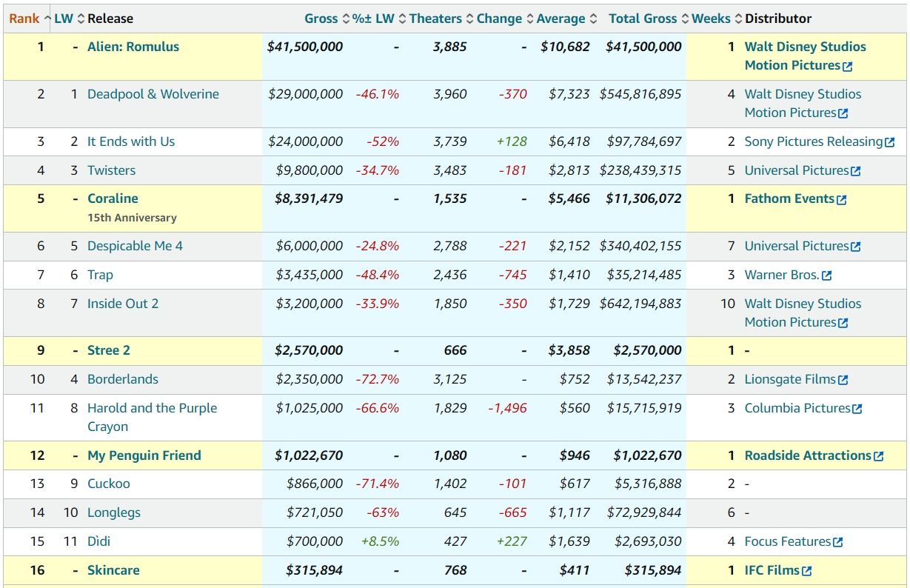Screen dimensions: 910x588
Task: Open external link icon next to Warner Bros.
Action: coord(827,275)
